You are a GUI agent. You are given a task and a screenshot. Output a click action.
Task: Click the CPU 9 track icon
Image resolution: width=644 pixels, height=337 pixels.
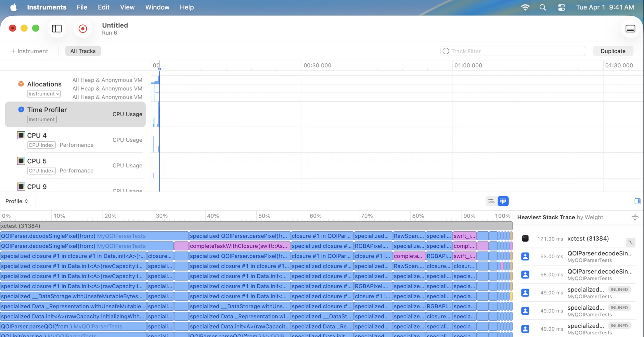[x=21, y=186]
